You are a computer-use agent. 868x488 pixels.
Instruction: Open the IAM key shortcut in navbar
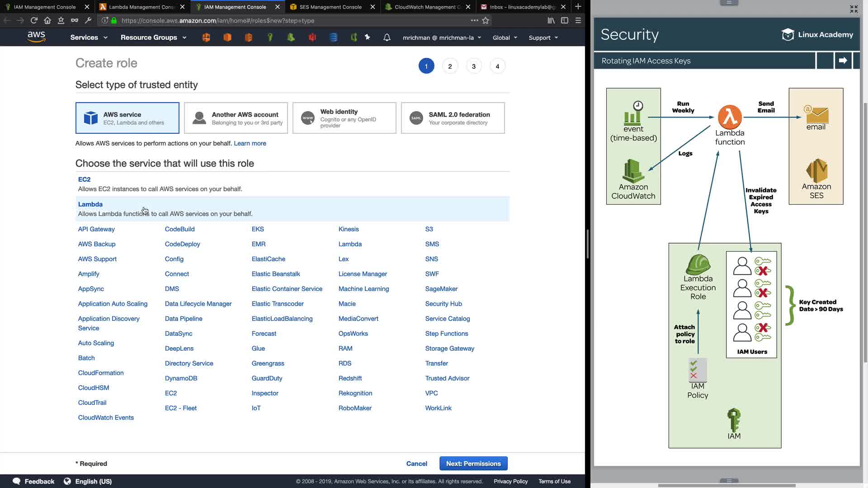coord(270,38)
